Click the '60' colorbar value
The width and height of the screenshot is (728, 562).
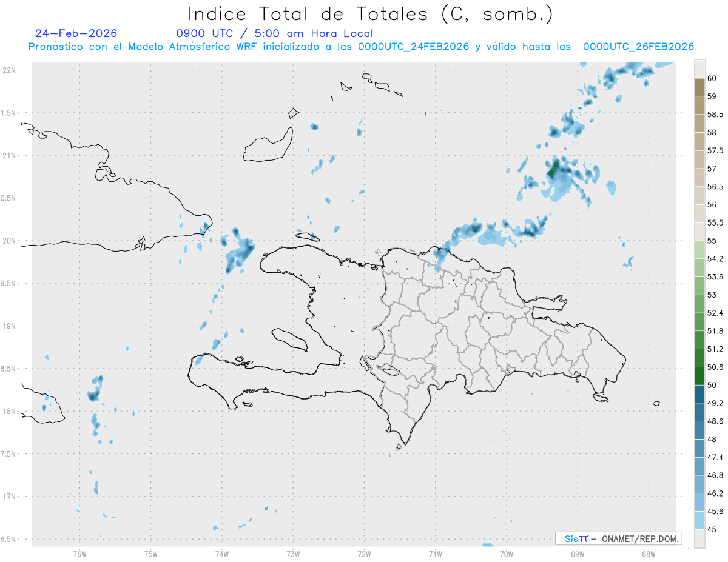(712, 78)
